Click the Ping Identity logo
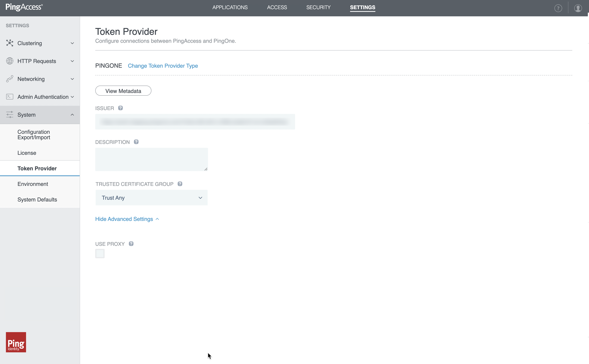 click(16, 342)
